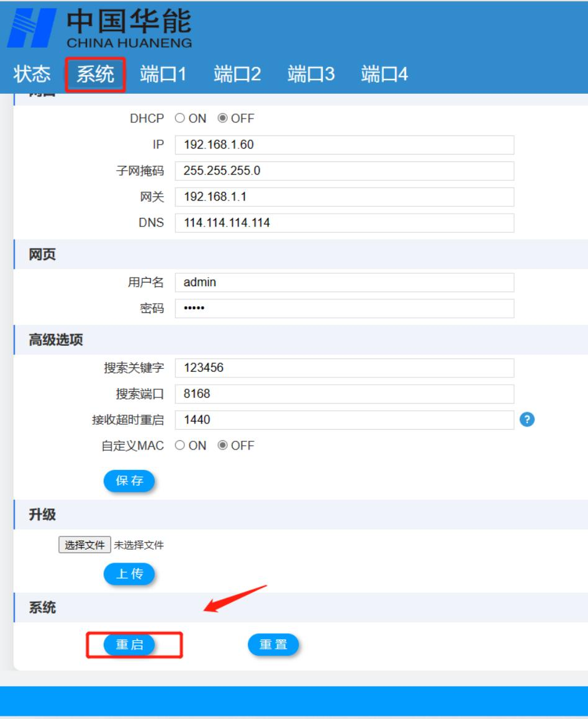Open the 端口1 tab
Image resolution: width=588 pixels, height=719 pixels.
point(163,75)
